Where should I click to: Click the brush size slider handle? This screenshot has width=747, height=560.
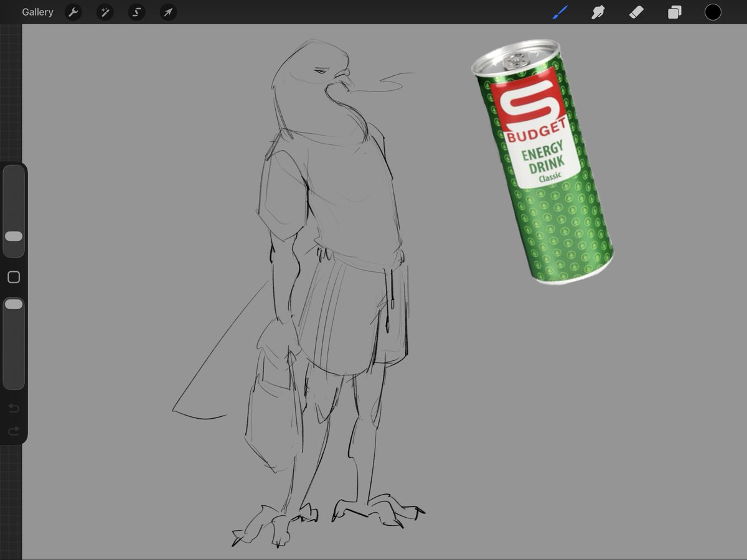coord(14,236)
